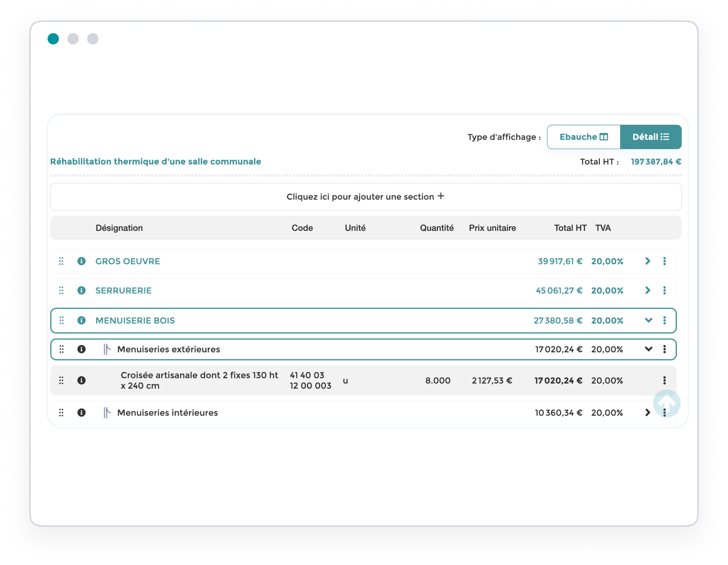Select the Menuiseries extérieures subsection label
This screenshot has height=565, width=728.
[169, 349]
